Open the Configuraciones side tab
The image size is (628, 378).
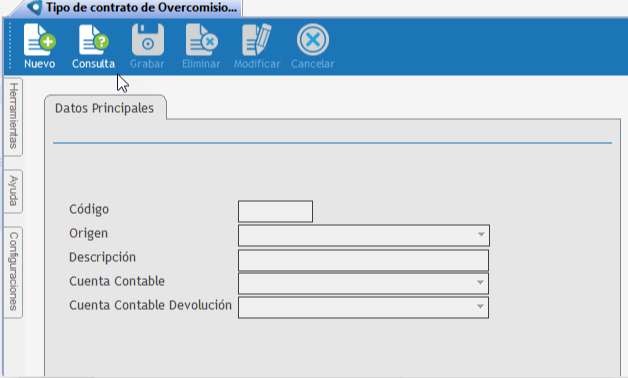point(13,272)
